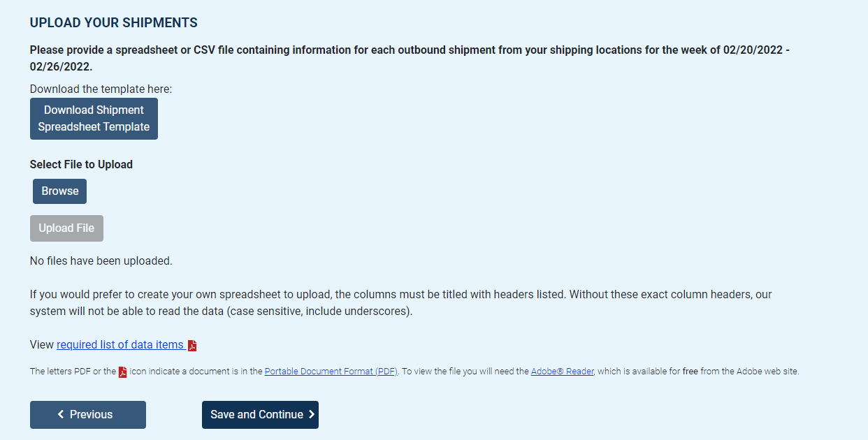Viewport: 868px width, 440px height.
Task: Click the right chevron on Save and Continue
Action: [312, 415]
